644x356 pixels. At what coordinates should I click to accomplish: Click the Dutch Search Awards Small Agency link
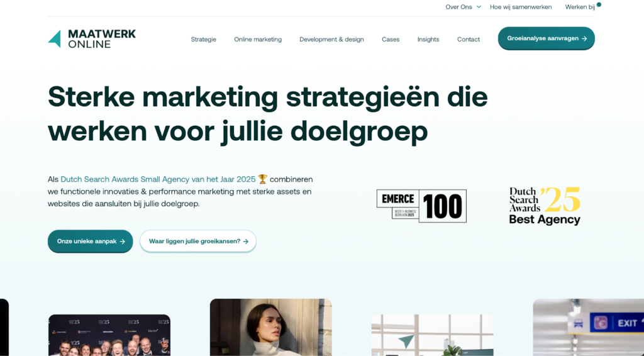tap(158, 179)
